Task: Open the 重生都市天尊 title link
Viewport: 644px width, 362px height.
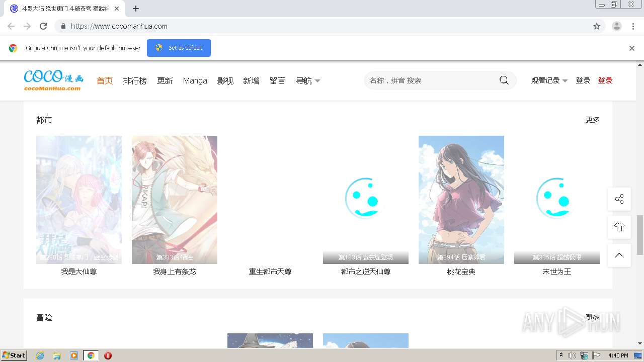Action: click(270, 271)
